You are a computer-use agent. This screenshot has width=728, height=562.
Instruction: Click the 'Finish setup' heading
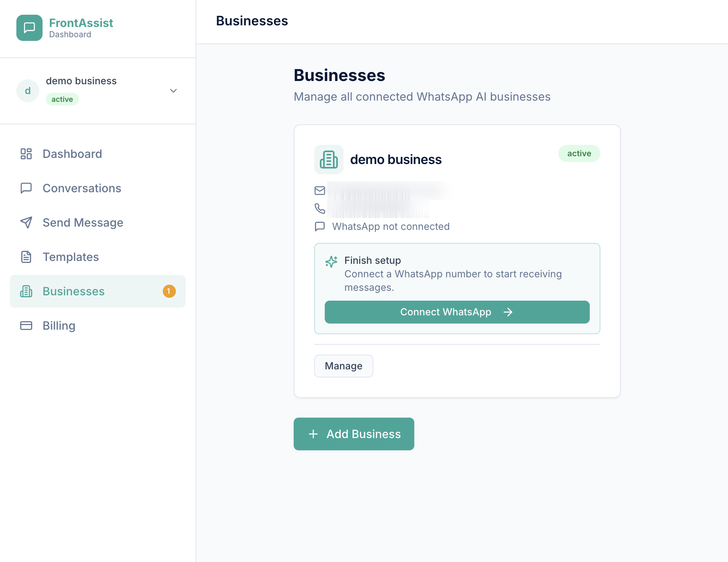coord(373,261)
